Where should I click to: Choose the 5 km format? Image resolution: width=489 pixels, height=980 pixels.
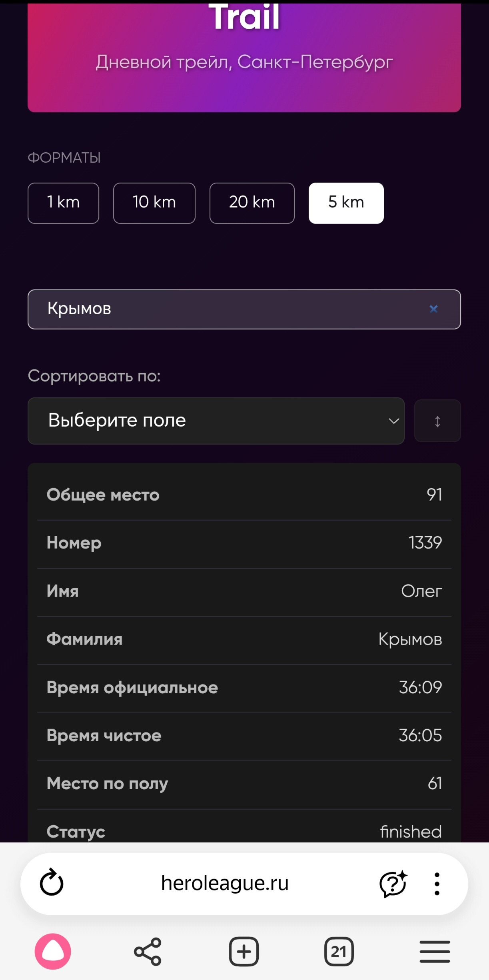346,203
